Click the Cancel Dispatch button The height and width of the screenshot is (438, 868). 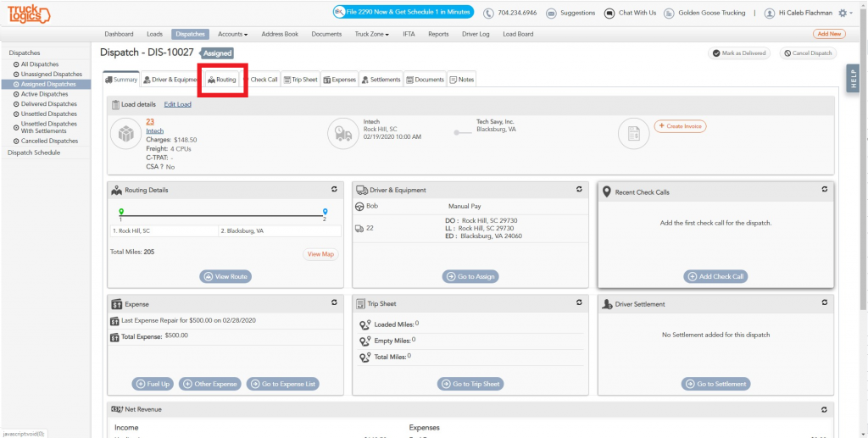tap(808, 53)
